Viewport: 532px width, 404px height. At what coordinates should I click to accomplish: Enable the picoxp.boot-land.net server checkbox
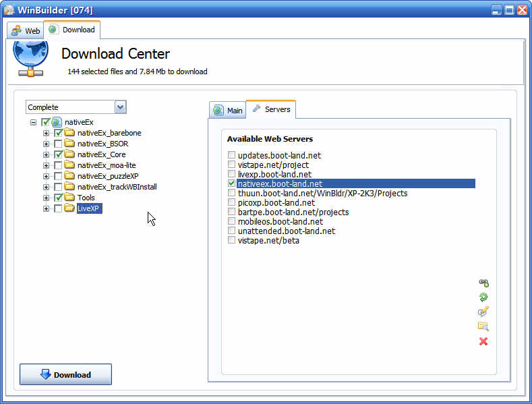(231, 202)
